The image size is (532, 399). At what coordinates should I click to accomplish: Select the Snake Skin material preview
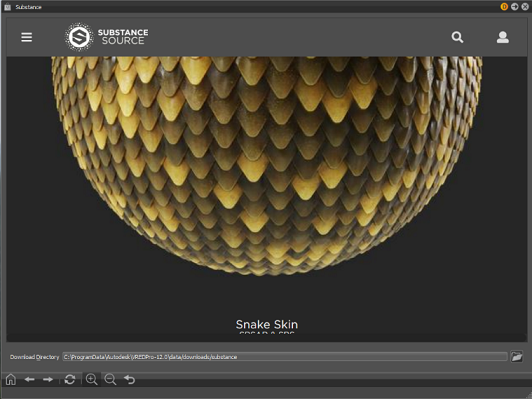tap(267, 166)
